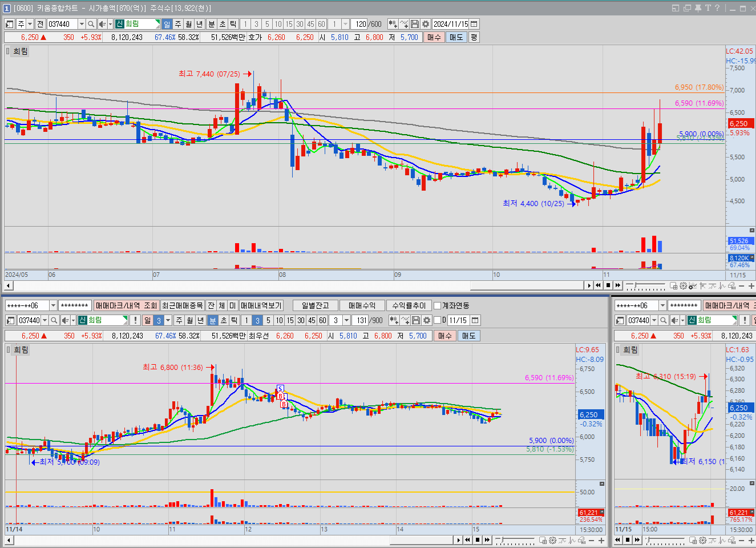Image resolution: width=756 pixels, height=548 pixels.
Task: Select 초 (seconds) period in middle chart toolbar
Action: tap(224, 320)
